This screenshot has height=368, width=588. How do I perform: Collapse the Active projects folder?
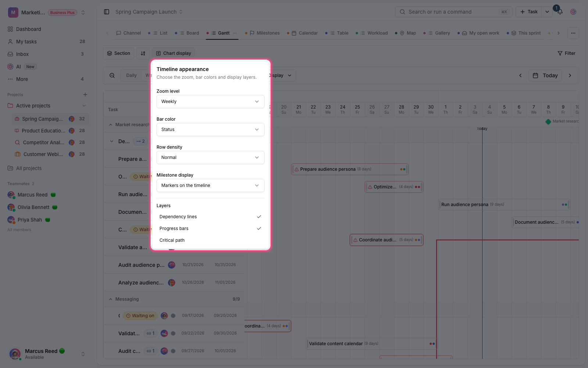(x=84, y=106)
